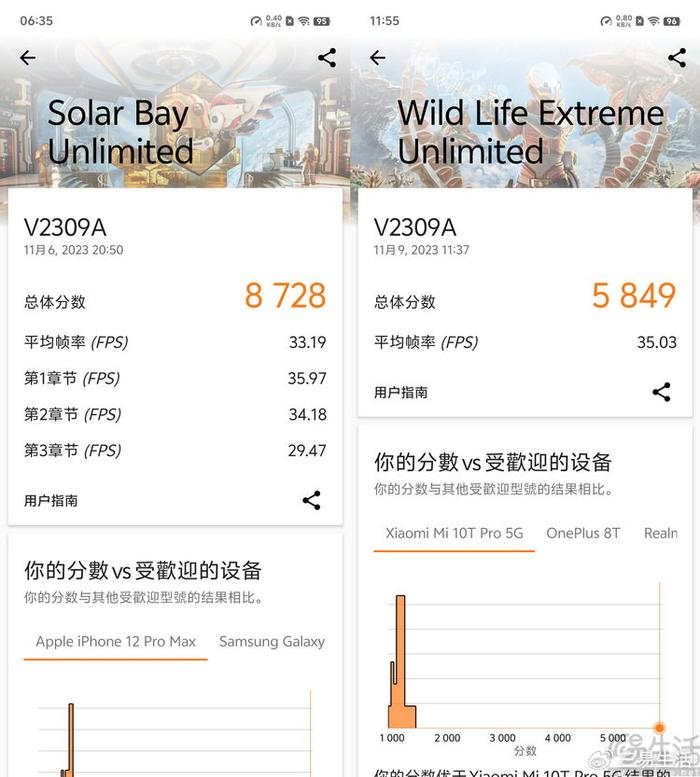Image resolution: width=700 pixels, height=777 pixels.
Task: Open 用户指南 in Wild Life Extreme card
Action: tap(401, 392)
